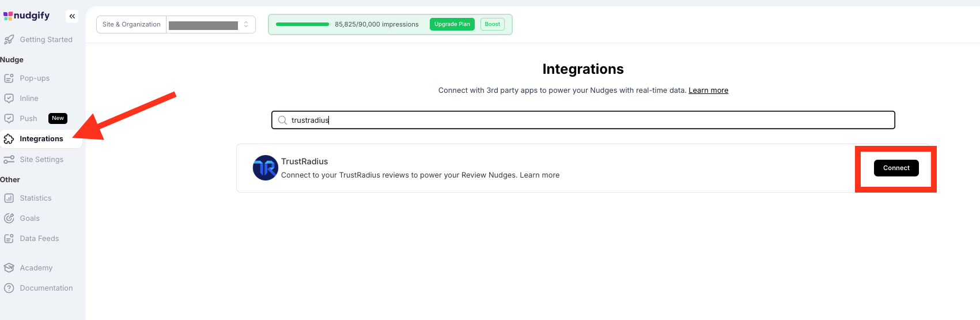
Task: Open Learn more link under Integrations heading
Action: (708, 91)
